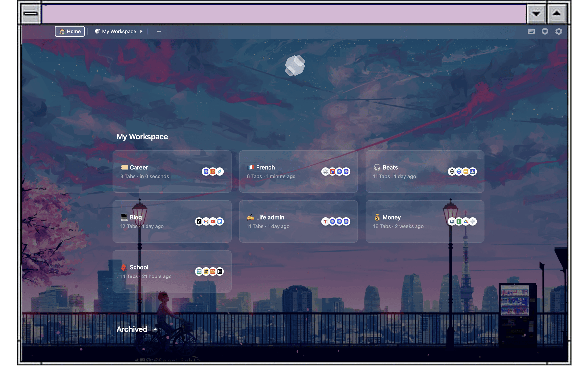Open the School workspace card
The image size is (588, 368).
pos(172,271)
